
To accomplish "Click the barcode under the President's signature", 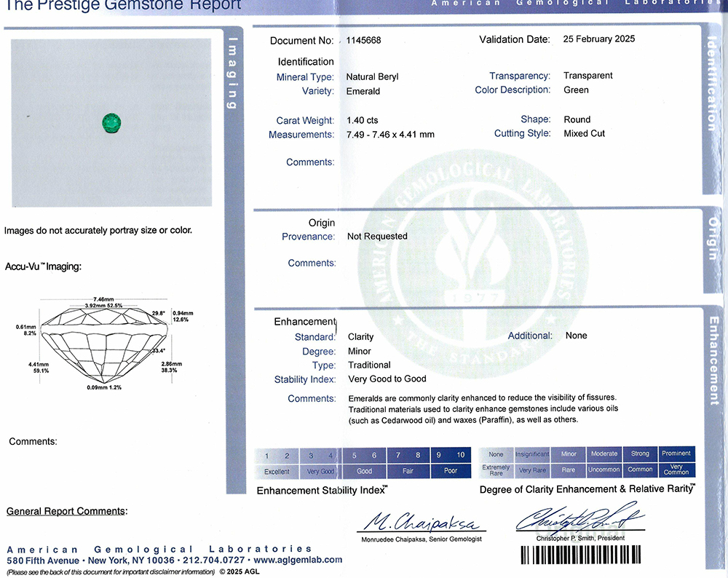I will pyautogui.click(x=581, y=555).
